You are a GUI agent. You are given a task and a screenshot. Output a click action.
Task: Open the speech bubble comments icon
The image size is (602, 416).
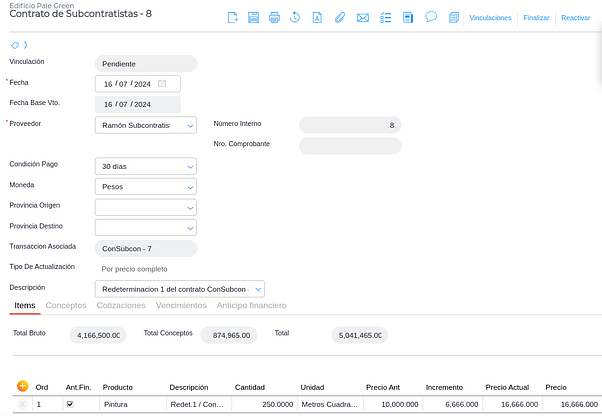431,17
